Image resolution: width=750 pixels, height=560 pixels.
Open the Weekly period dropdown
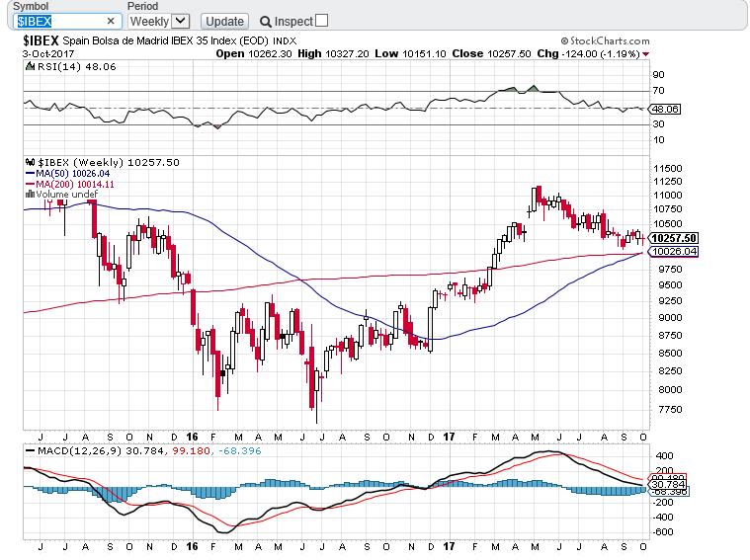click(159, 21)
